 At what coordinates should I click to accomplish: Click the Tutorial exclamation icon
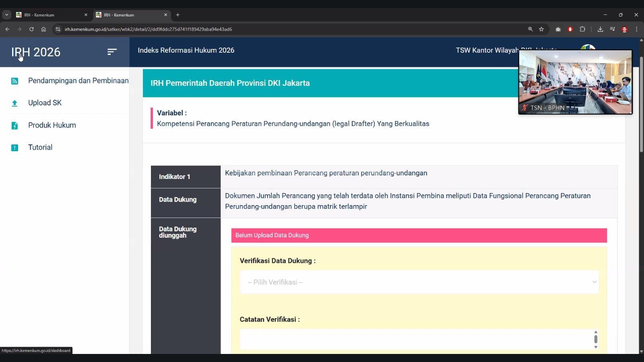[x=14, y=148]
